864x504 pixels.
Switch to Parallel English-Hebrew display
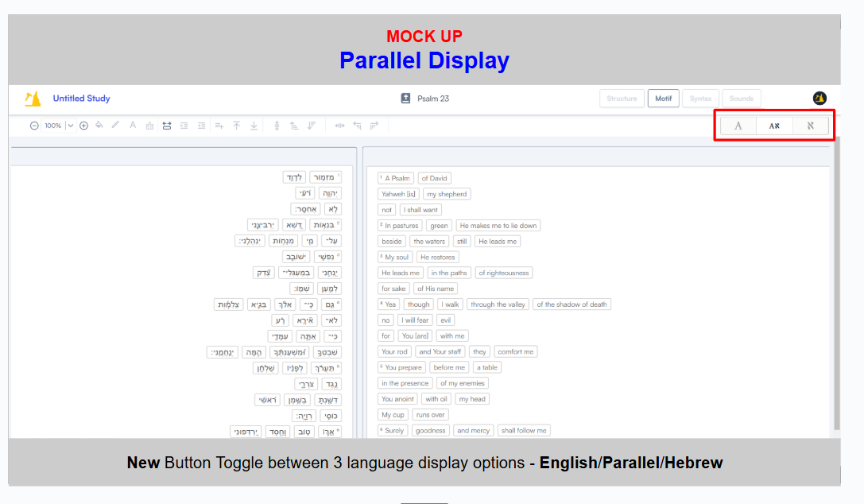pyautogui.click(x=774, y=126)
